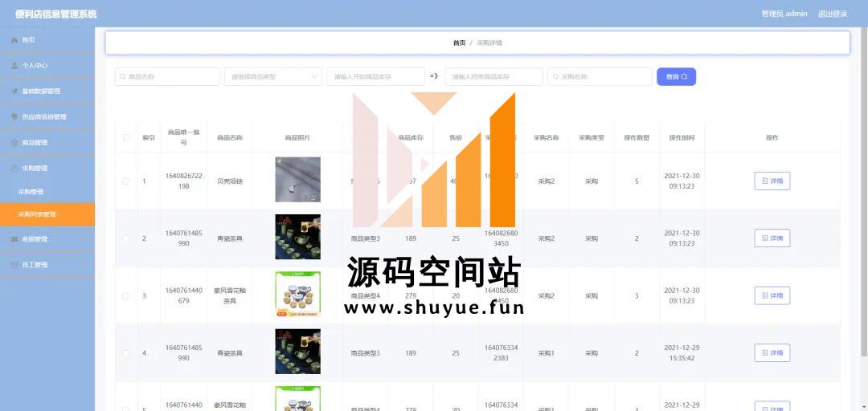Select 商品类型3 cell in index 2 row
Image resolution: width=868 pixels, height=411 pixels.
(x=366, y=238)
